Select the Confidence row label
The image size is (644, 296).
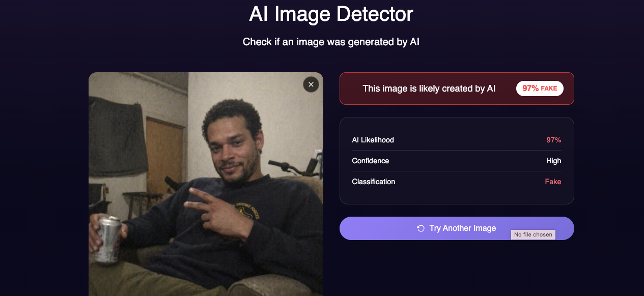pyautogui.click(x=371, y=161)
